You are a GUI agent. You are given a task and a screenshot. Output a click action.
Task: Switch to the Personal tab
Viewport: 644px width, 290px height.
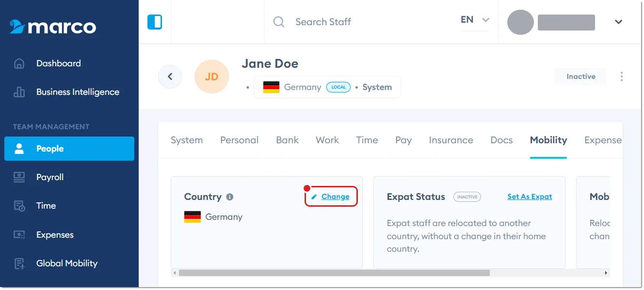[x=239, y=140]
